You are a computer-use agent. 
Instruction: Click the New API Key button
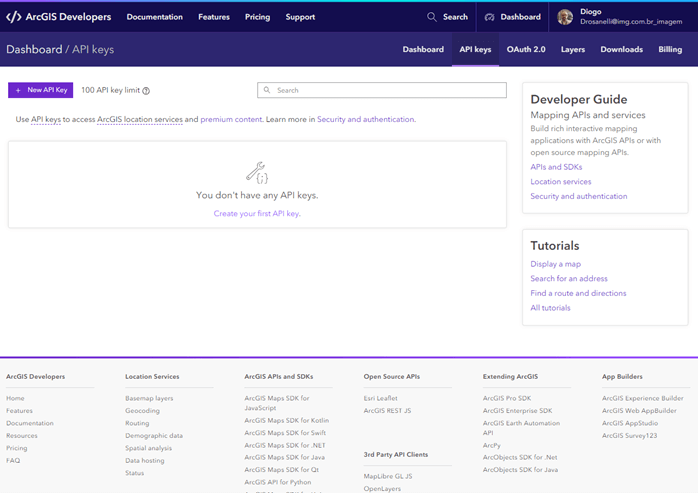[41, 90]
